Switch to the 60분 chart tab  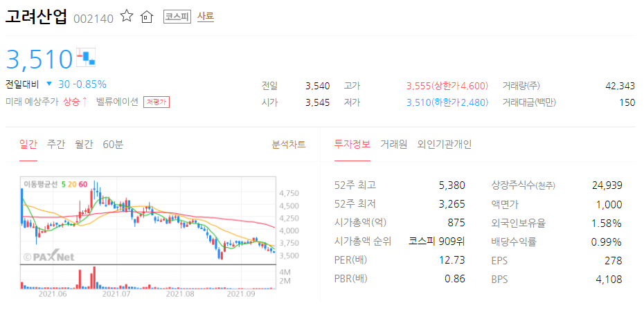coord(113,145)
